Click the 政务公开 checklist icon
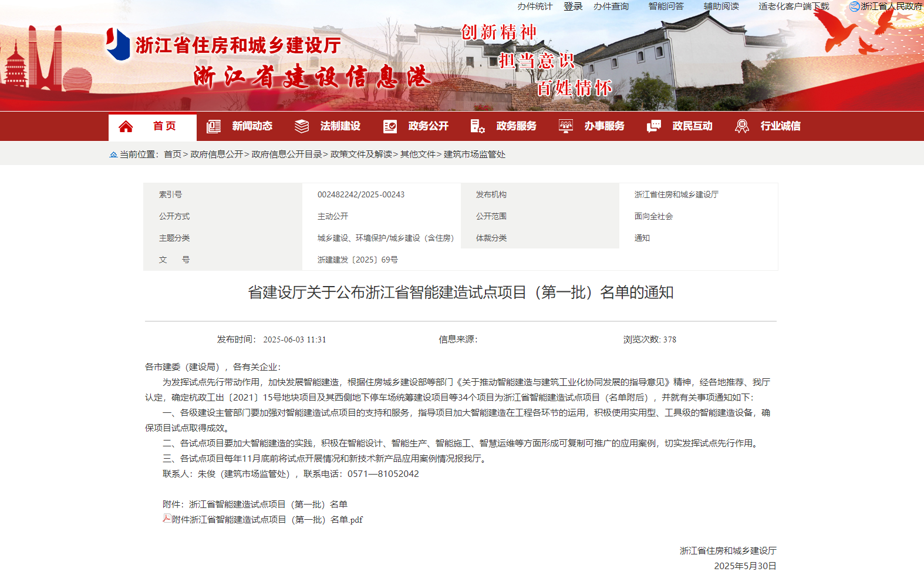 (x=390, y=126)
